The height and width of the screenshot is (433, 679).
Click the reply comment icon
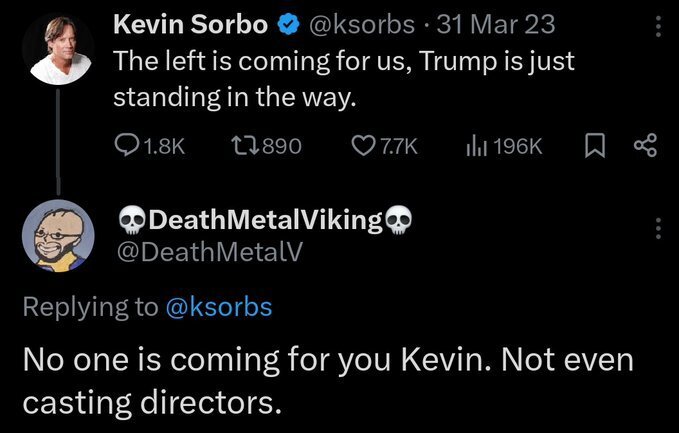(x=127, y=147)
